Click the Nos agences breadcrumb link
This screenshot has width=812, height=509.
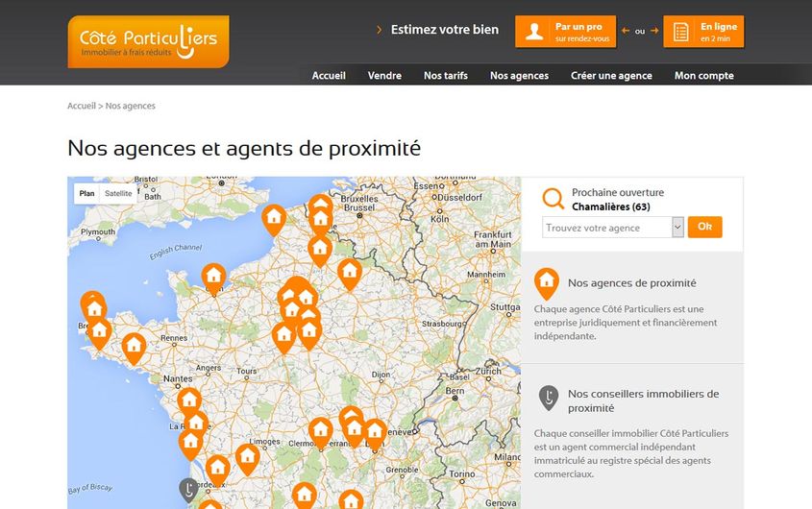point(130,106)
